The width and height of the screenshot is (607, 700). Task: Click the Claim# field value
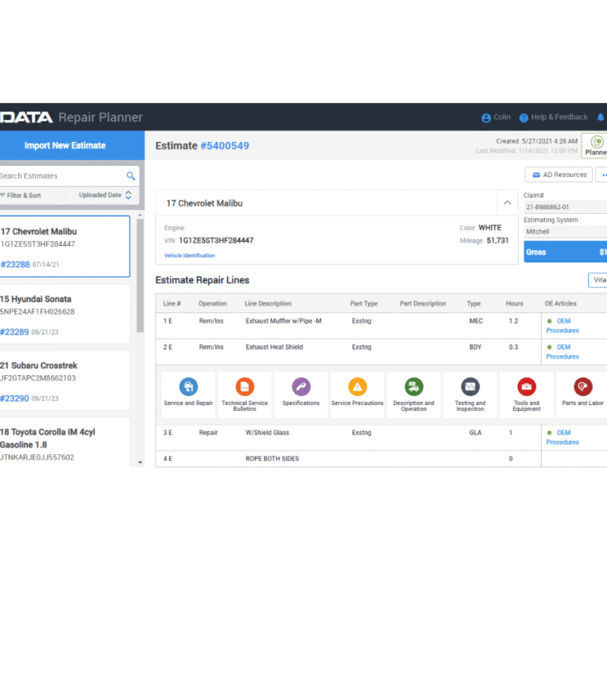(x=565, y=207)
